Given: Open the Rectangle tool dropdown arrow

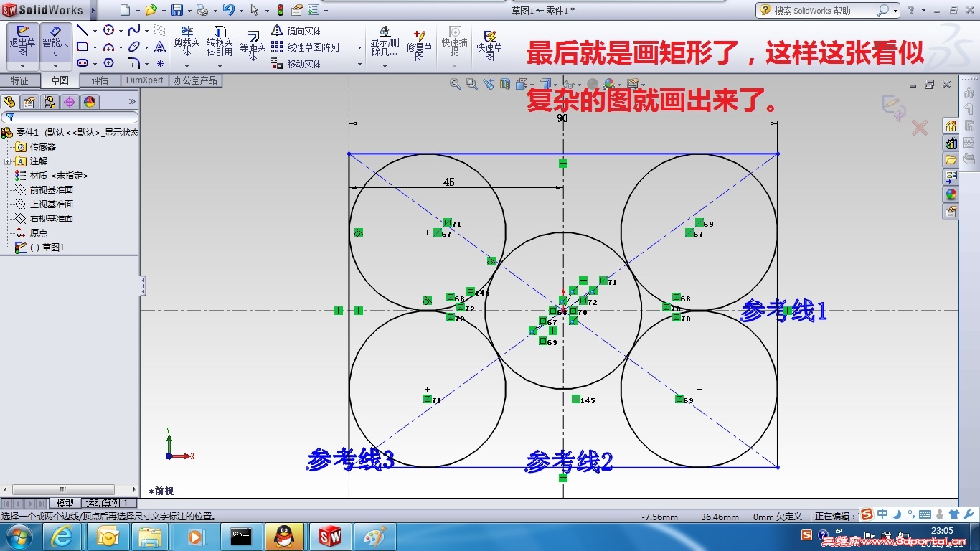Looking at the screenshot, I should (x=95, y=47).
